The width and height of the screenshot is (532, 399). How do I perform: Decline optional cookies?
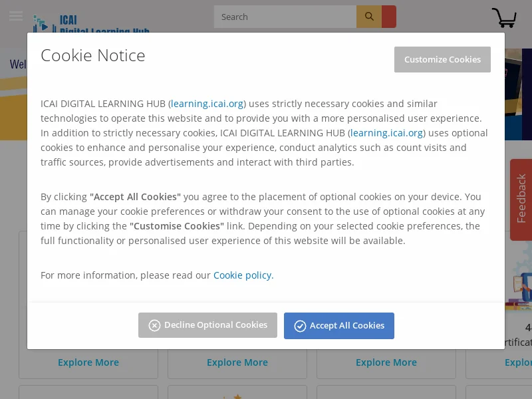point(207,325)
